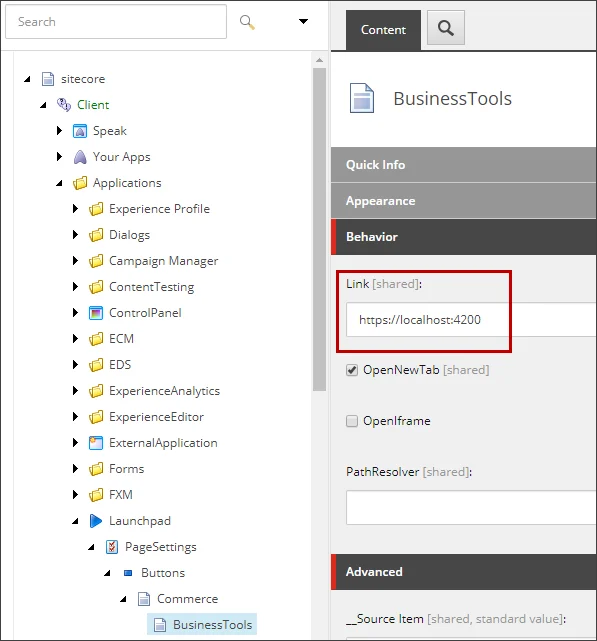Click the Buttons item icon
Image resolution: width=597 pixels, height=641 pixels.
coord(128,573)
